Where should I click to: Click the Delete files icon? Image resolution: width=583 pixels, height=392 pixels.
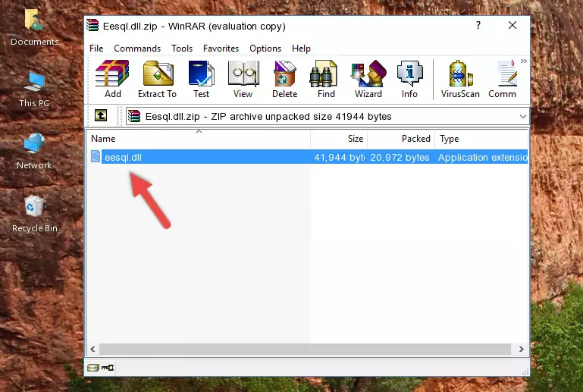click(284, 79)
